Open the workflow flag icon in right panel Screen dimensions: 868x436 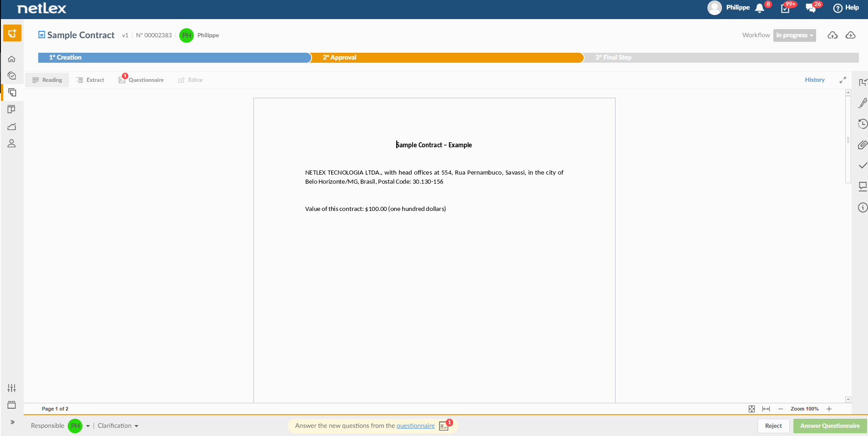(863, 82)
